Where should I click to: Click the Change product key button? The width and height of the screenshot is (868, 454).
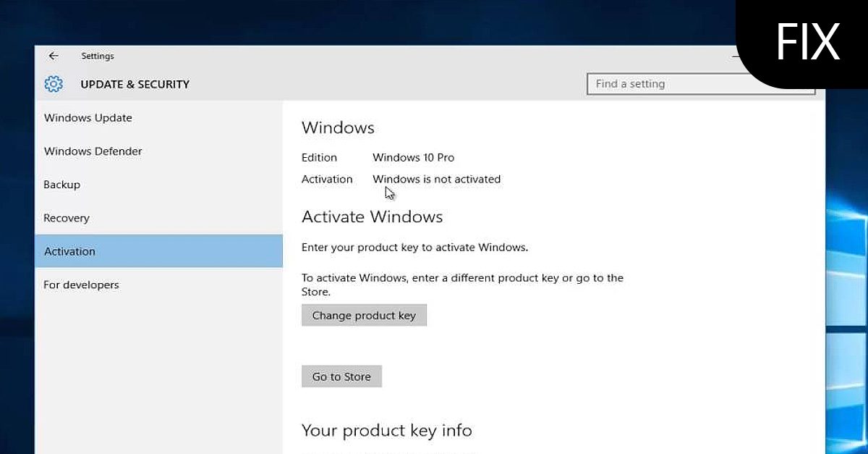pos(364,315)
